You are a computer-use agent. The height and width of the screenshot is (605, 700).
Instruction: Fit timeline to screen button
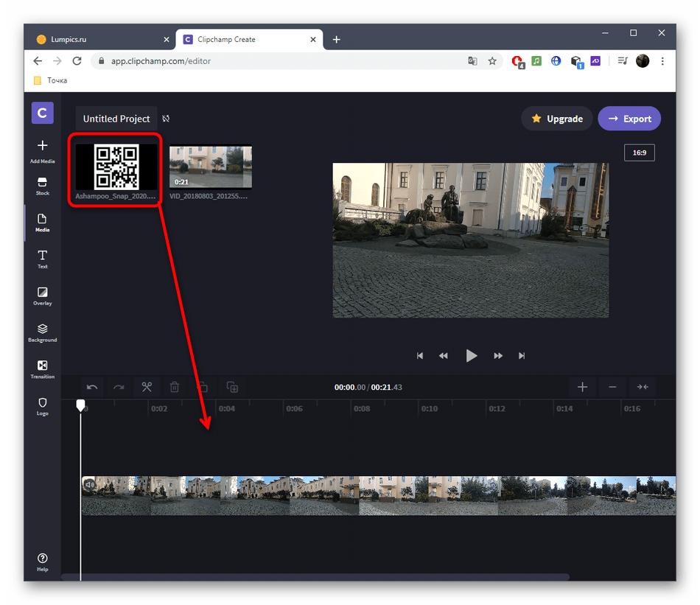(x=643, y=387)
